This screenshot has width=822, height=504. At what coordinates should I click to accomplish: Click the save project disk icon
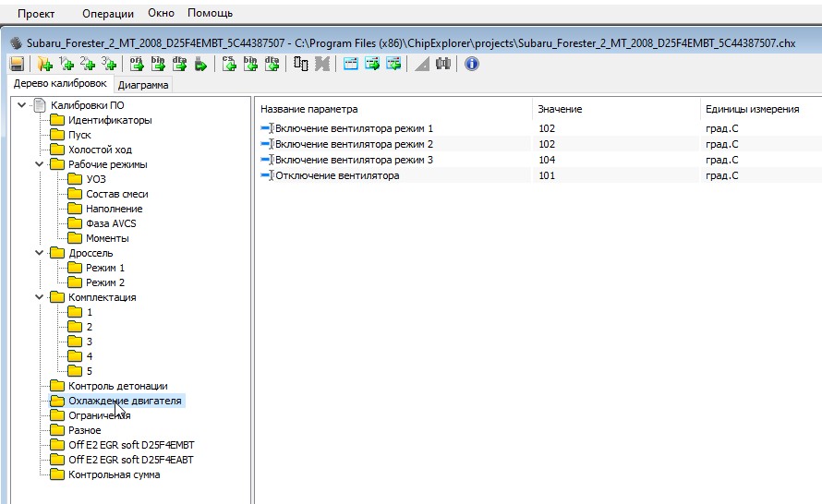[17, 64]
